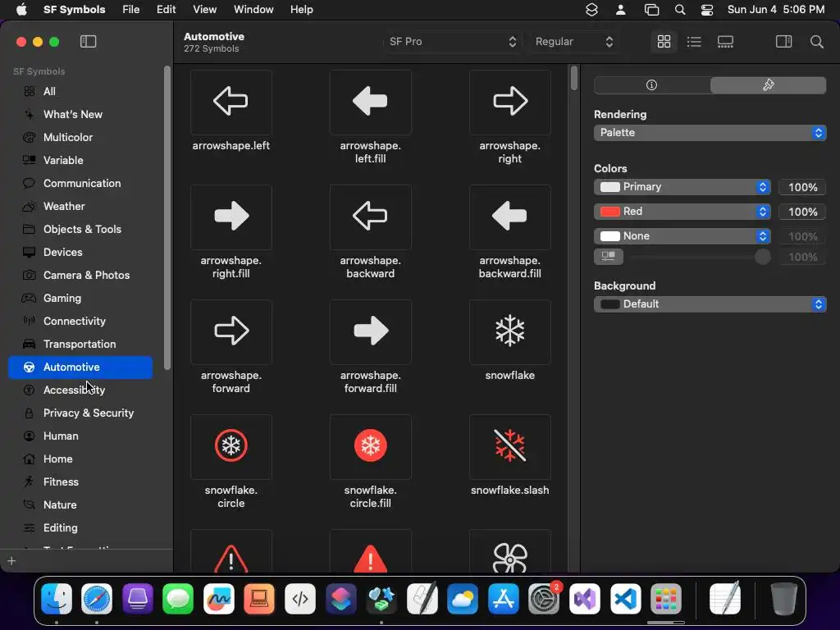Select Devices category
This screenshot has height=630, width=840.
(80, 253)
